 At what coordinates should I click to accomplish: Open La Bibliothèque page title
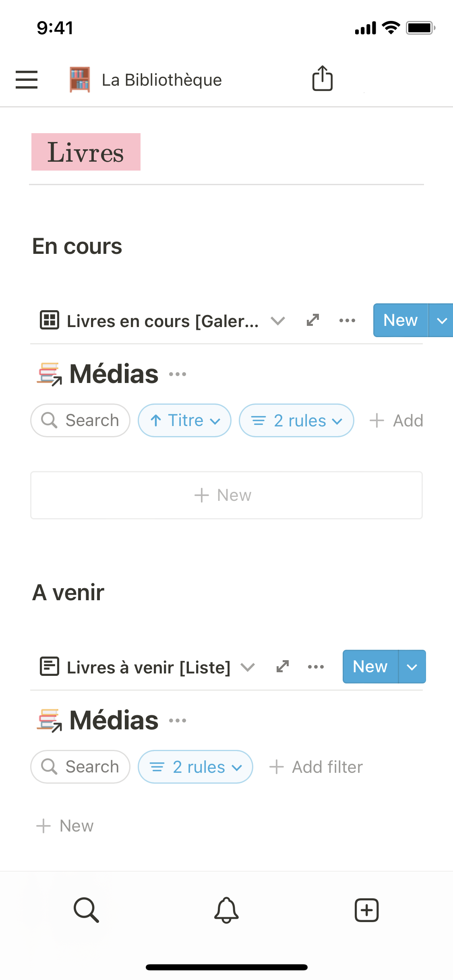pos(161,80)
